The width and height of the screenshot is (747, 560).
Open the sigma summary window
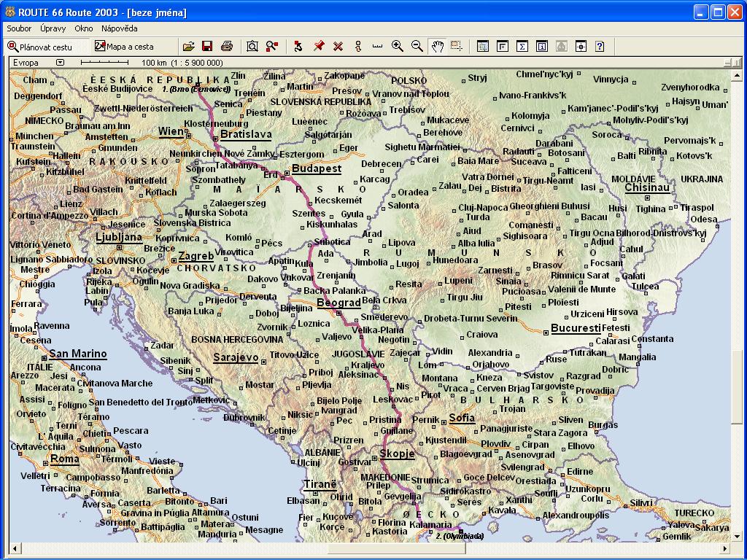click(x=522, y=46)
